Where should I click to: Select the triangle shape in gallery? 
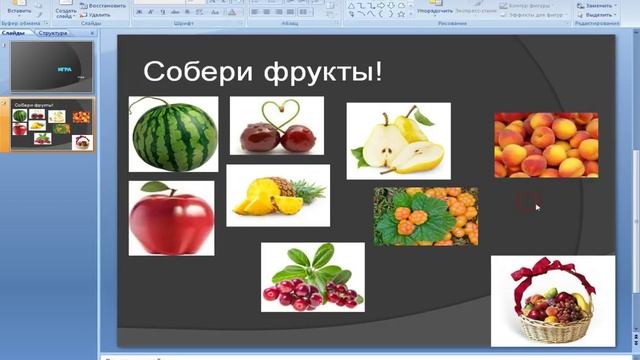tap(351, 6)
